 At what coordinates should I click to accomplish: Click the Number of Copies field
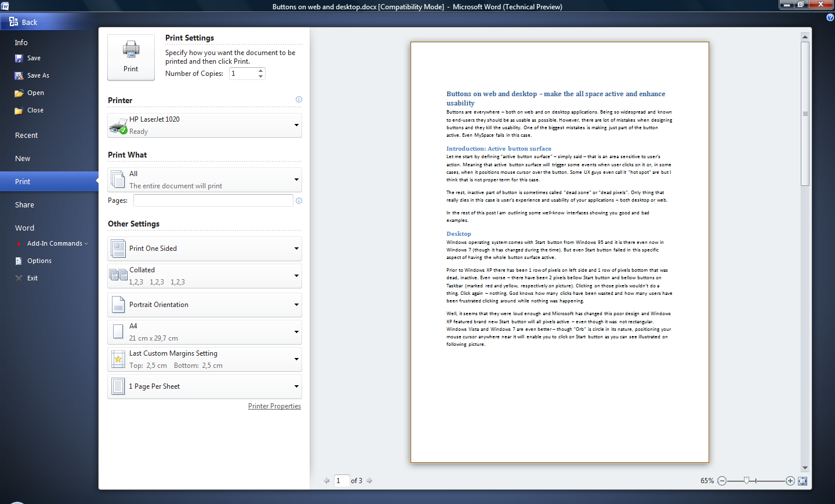(244, 74)
